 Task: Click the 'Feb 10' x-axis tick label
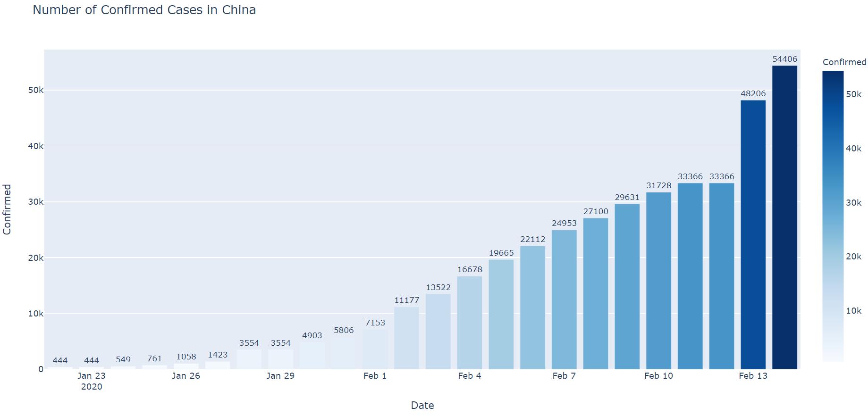[x=658, y=376]
